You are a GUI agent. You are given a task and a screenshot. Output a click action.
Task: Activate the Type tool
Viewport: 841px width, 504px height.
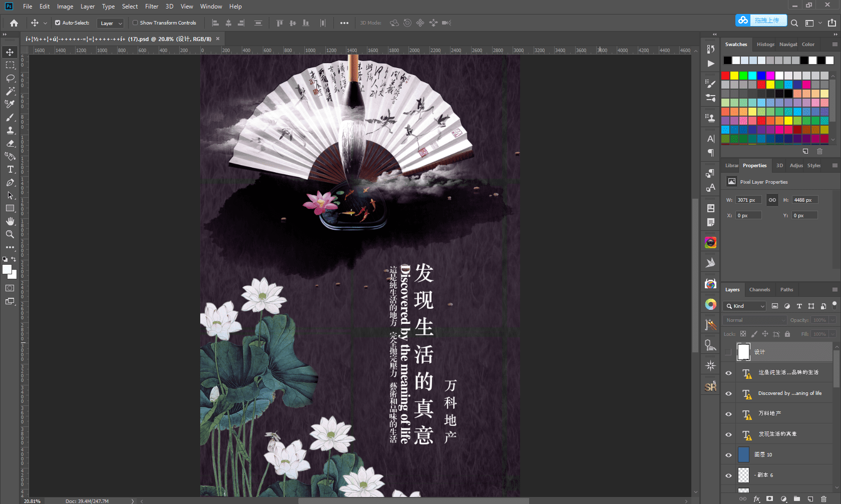point(10,169)
